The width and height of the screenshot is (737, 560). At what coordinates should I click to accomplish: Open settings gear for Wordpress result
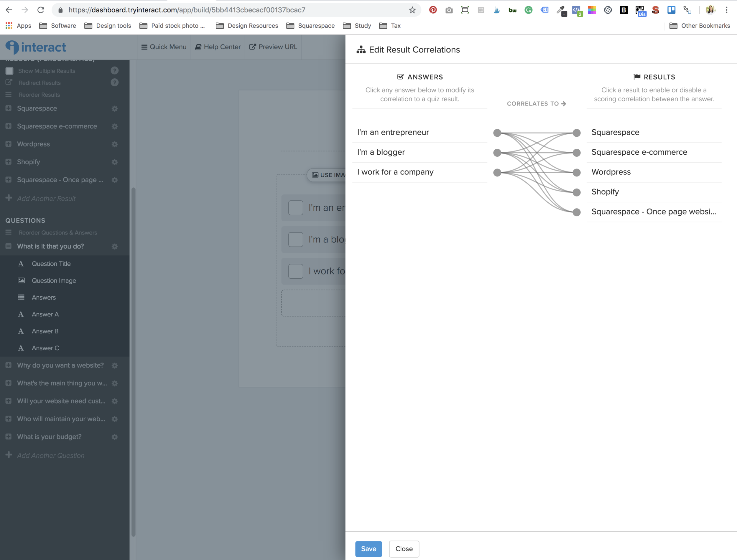coord(114,144)
